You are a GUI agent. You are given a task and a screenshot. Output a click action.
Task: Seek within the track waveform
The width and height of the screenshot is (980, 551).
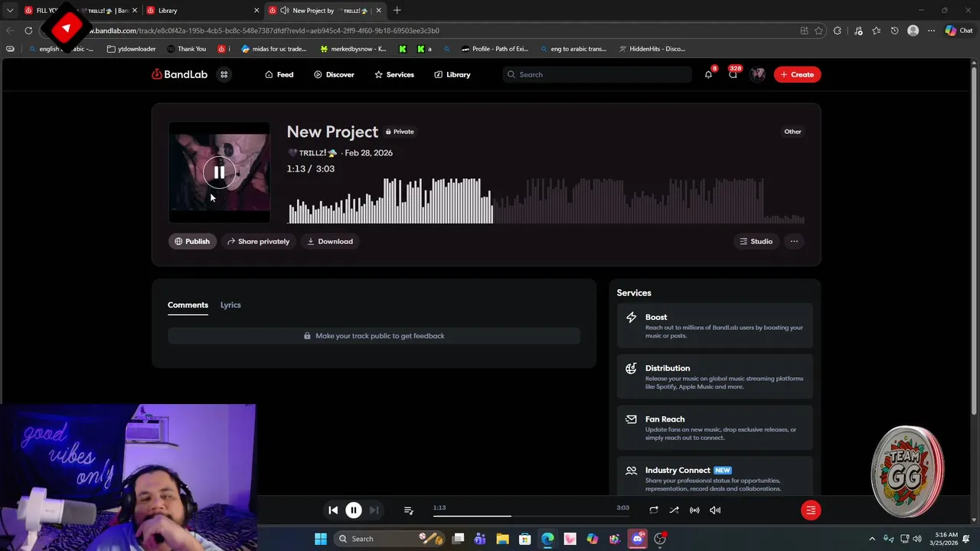[x=546, y=201]
